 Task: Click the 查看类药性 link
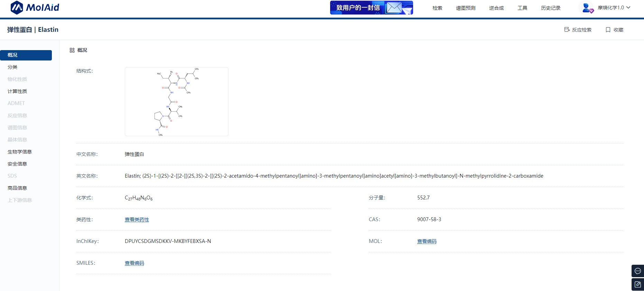[137, 219]
